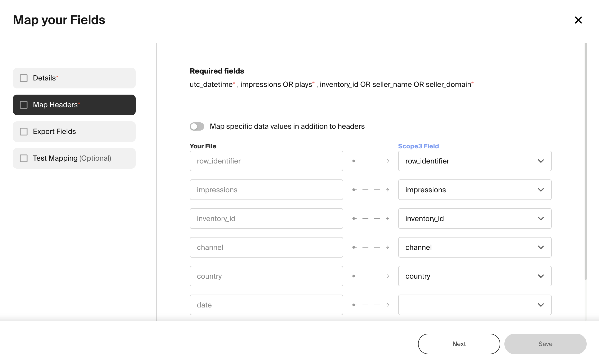Open the channel Scope3 field dropdown
The width and height of the screenshot is (599, 364).
pyautogui.click(x=474, y=248)
